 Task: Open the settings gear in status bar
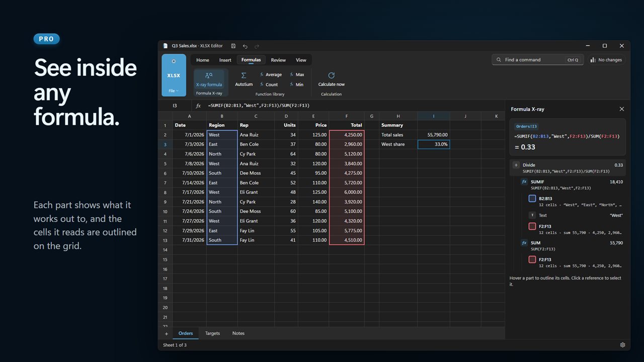click(622, 345)
